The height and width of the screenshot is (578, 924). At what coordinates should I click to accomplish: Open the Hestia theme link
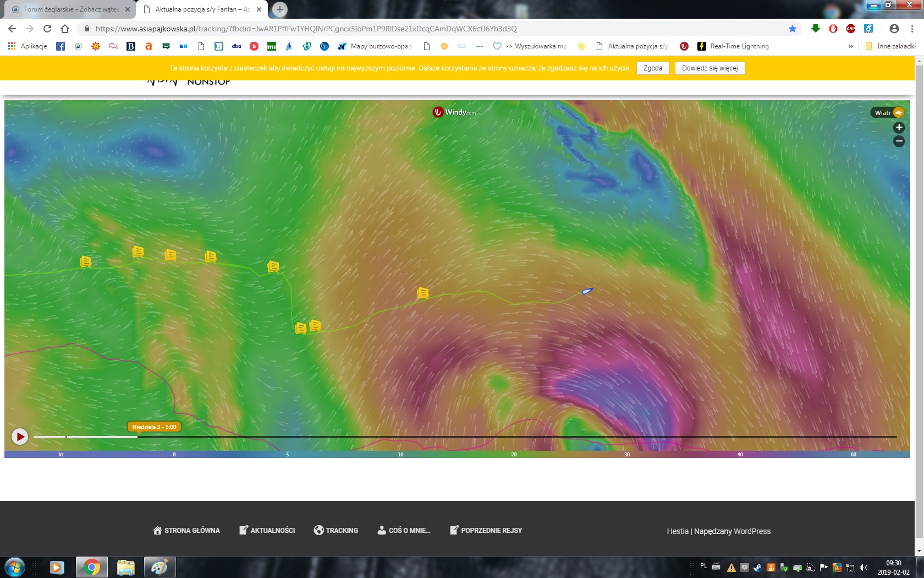[x=678, y=531]
